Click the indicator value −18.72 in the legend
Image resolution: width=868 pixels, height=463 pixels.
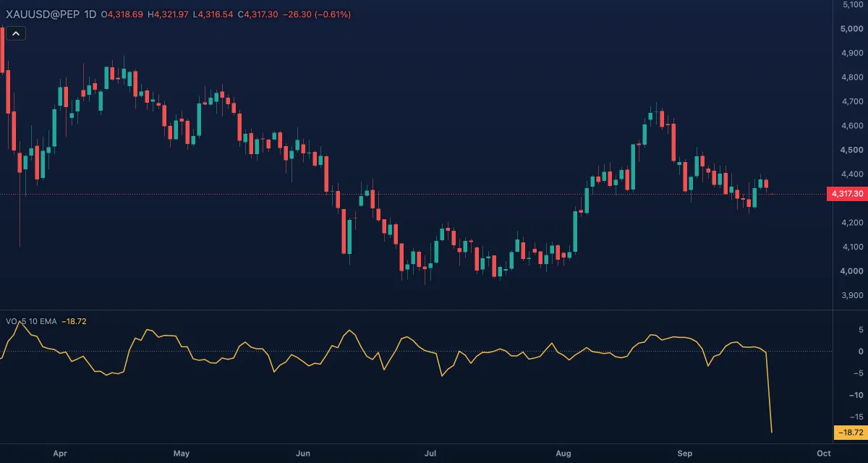(74, 321)
